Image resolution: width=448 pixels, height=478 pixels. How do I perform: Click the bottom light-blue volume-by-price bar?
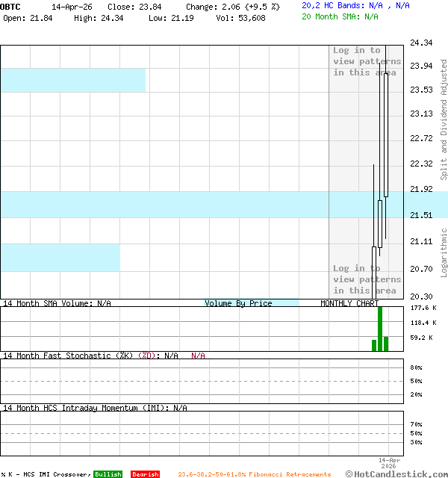coord(60,258)
